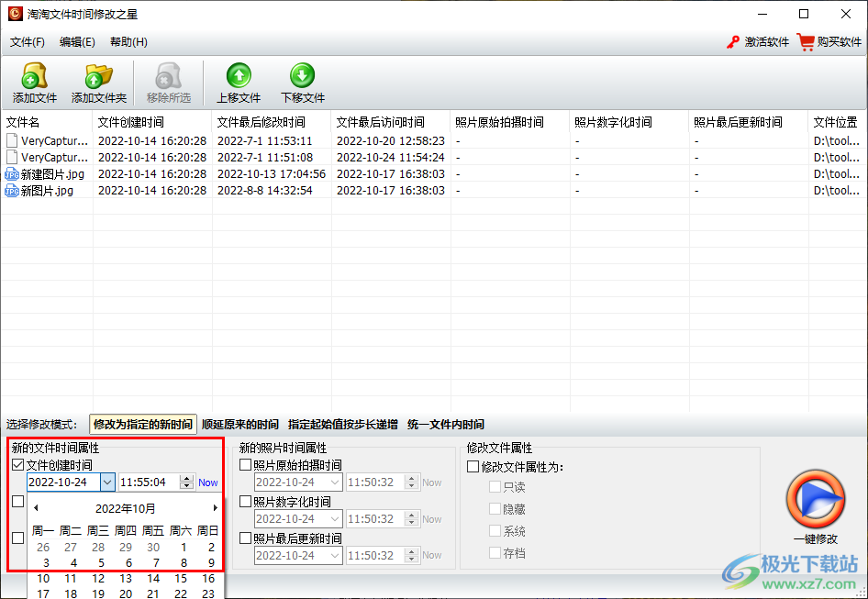This screenshot has width=868, height=599.
Task: Enable the 照片原始拍摄时间 checkbox
Action: coord(245,465)
